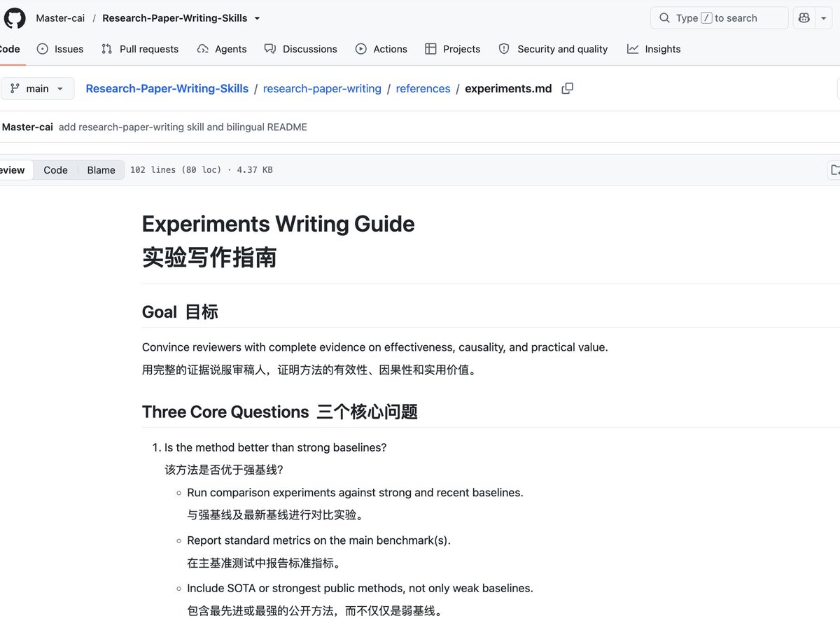
Task: Click the '102 lines (80 loc) · 4.37 KB' file info
Action: click(202, 170)
